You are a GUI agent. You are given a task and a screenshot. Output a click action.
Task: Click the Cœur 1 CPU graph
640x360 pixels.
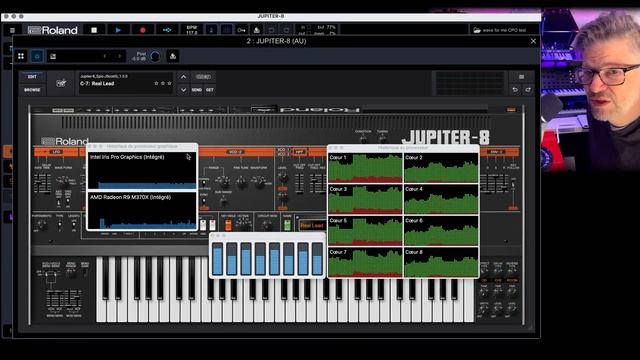pos(365,168)
